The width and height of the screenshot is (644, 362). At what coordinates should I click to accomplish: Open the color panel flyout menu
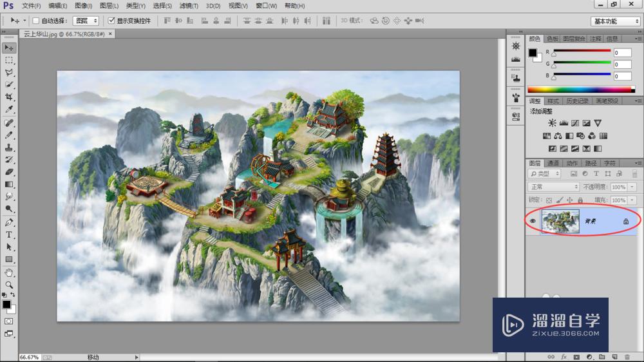click(x=638, y=39)
